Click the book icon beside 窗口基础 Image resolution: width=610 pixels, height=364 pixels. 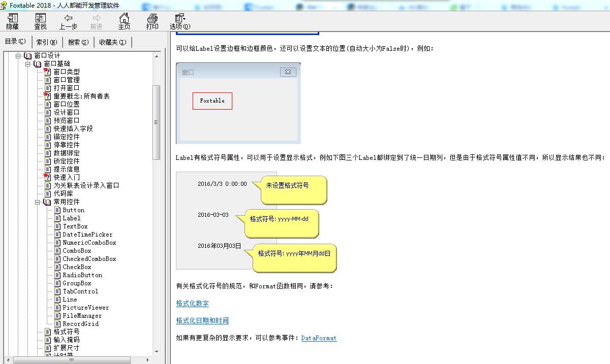[x=38, y=63]
